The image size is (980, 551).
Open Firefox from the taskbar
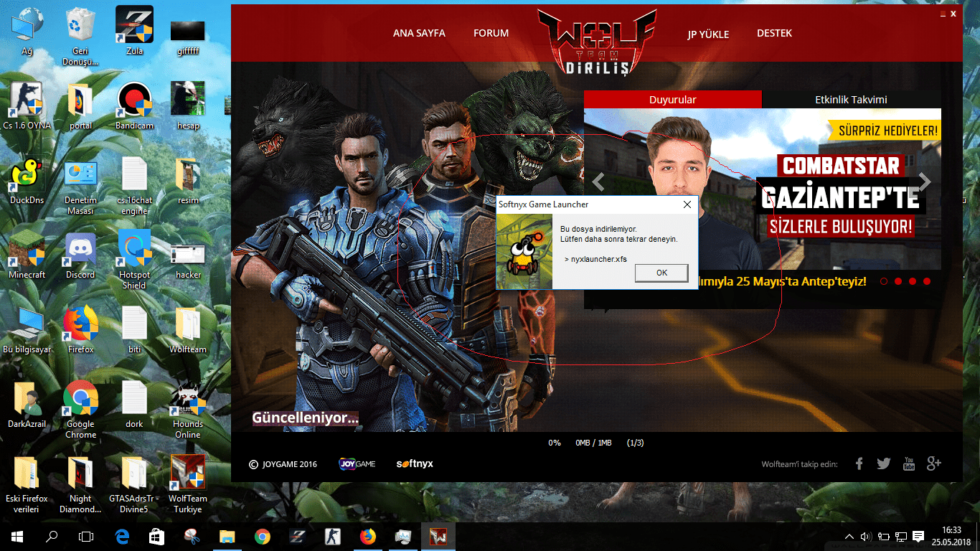point(367,536)
